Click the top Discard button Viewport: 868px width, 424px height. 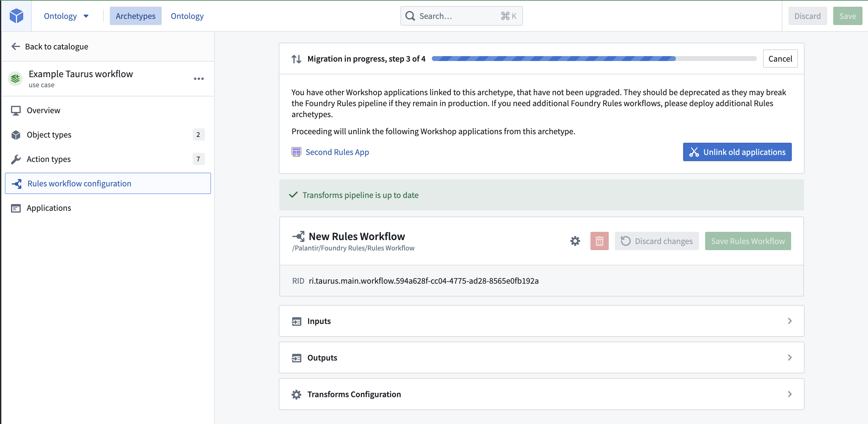click(x=807, y=16)
